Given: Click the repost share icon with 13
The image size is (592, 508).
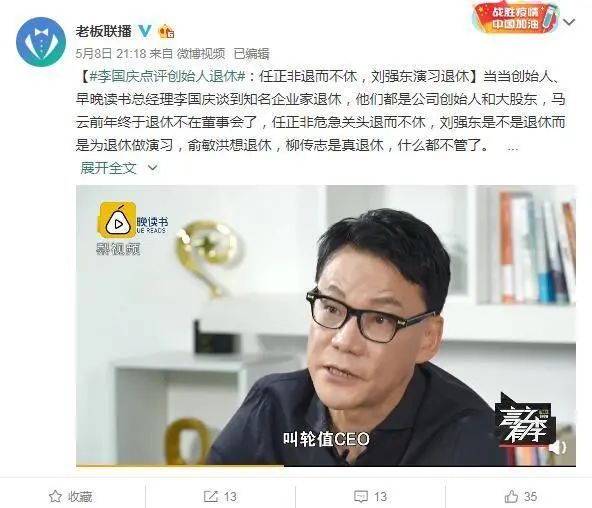Looking at the screenshot, I should (210, 496).
